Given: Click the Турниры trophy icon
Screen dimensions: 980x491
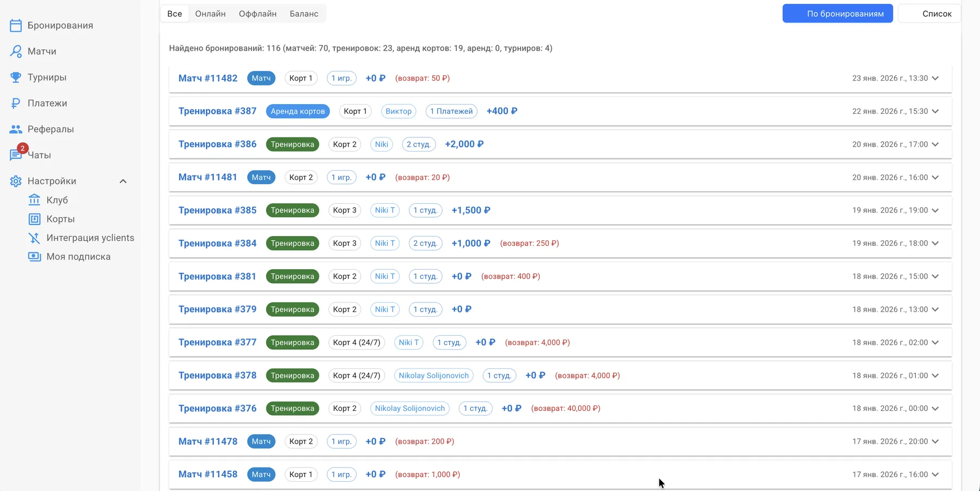Looking at the screenshot, I should [16, 77].
